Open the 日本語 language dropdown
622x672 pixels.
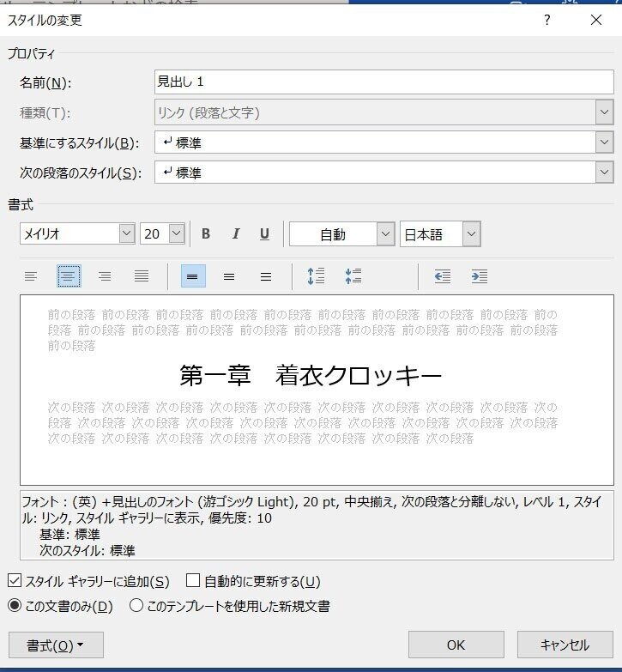point(472,234)
